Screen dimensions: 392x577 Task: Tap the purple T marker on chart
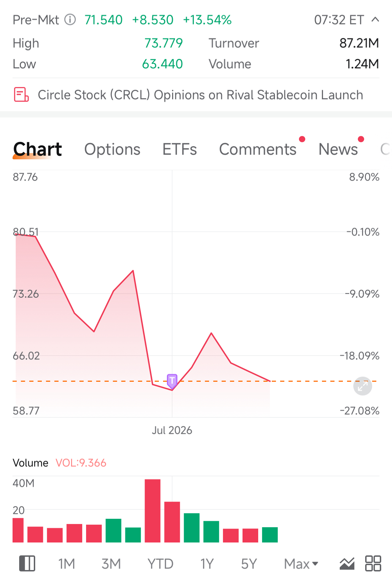point(172,381)
